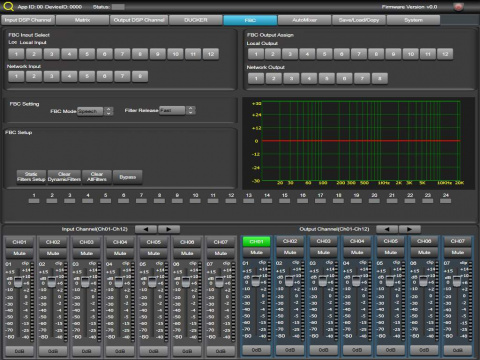This screenshot has height=360, width=480.
Task: Click Clear All Filters button
Action: [97, 177]
